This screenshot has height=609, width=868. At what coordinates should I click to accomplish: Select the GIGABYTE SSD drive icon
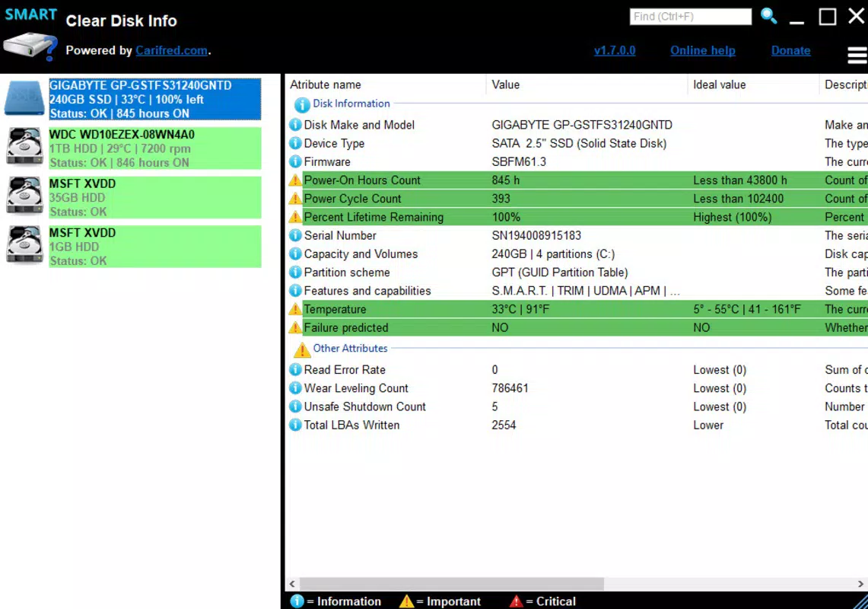[x=24, y=99]
